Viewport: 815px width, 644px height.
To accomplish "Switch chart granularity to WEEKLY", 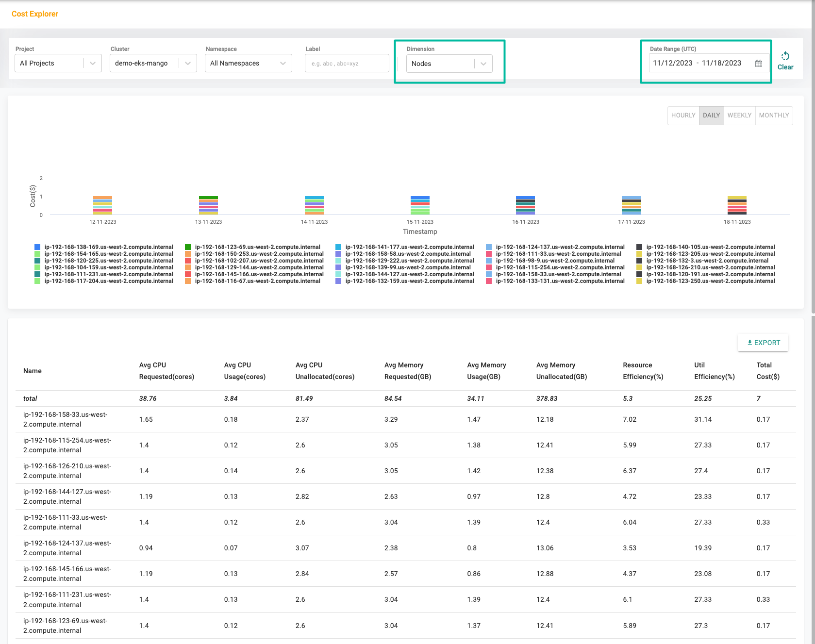I will (x=739, y=116).
